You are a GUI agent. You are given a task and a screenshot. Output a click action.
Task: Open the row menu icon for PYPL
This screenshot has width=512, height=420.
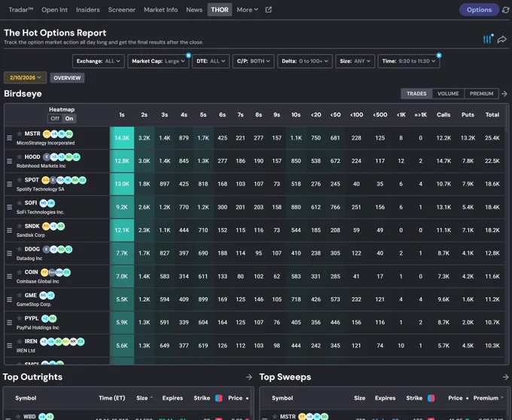point(10,322)
